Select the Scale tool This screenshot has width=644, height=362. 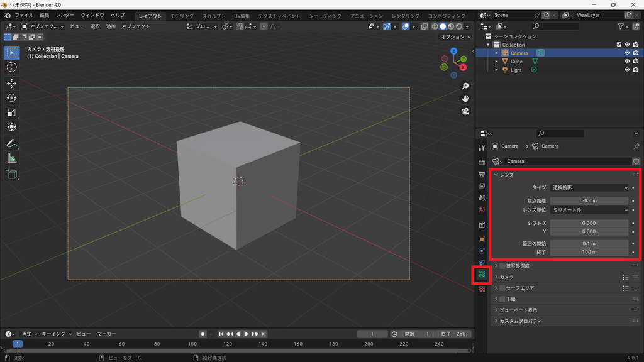click(11, 112)
